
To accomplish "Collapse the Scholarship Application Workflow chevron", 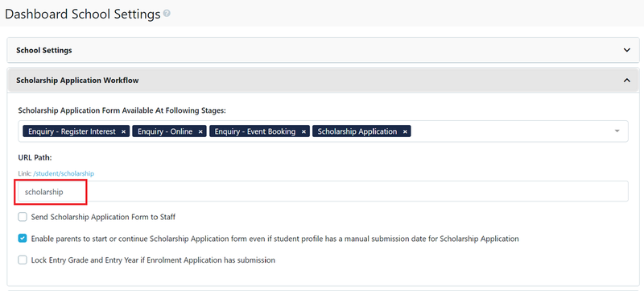I will click(x=627, y=81).
